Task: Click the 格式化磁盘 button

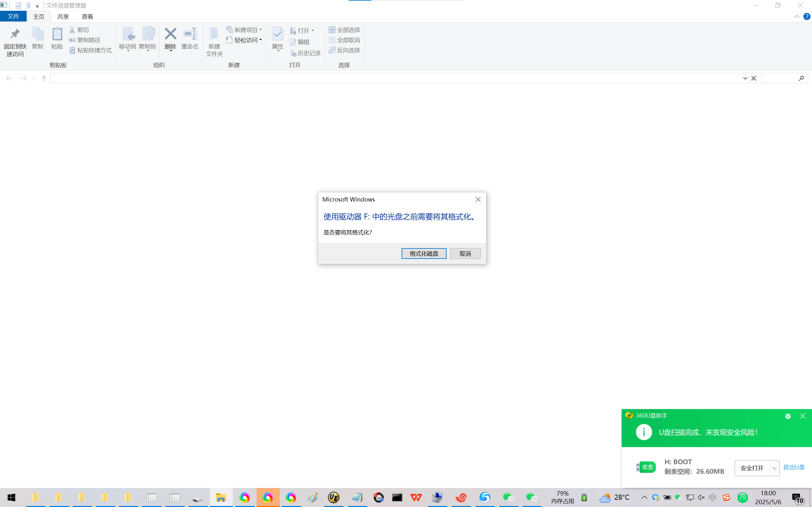Action: (424, 253)
